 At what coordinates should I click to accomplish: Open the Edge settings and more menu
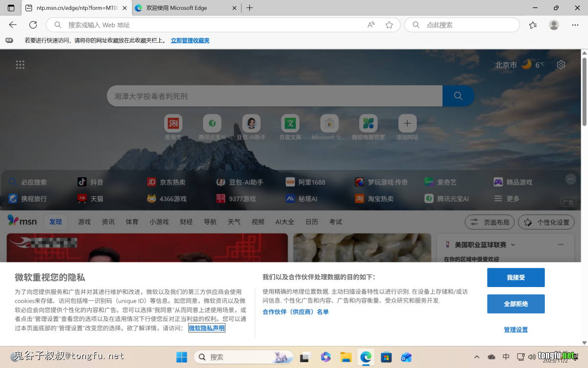click(575, 25)
